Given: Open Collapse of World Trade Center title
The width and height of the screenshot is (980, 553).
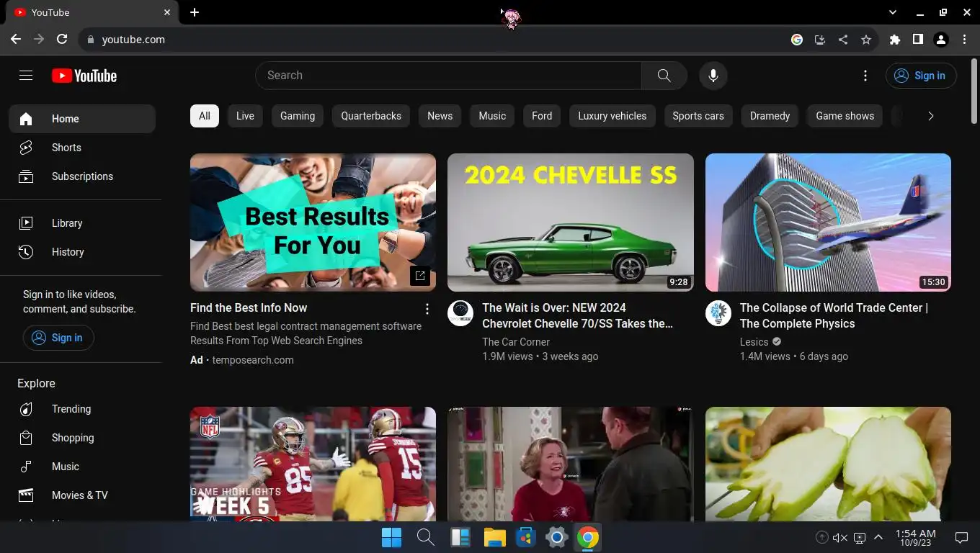Looking at the screenshot, I should pyautogui.click(x=834, y=315).
